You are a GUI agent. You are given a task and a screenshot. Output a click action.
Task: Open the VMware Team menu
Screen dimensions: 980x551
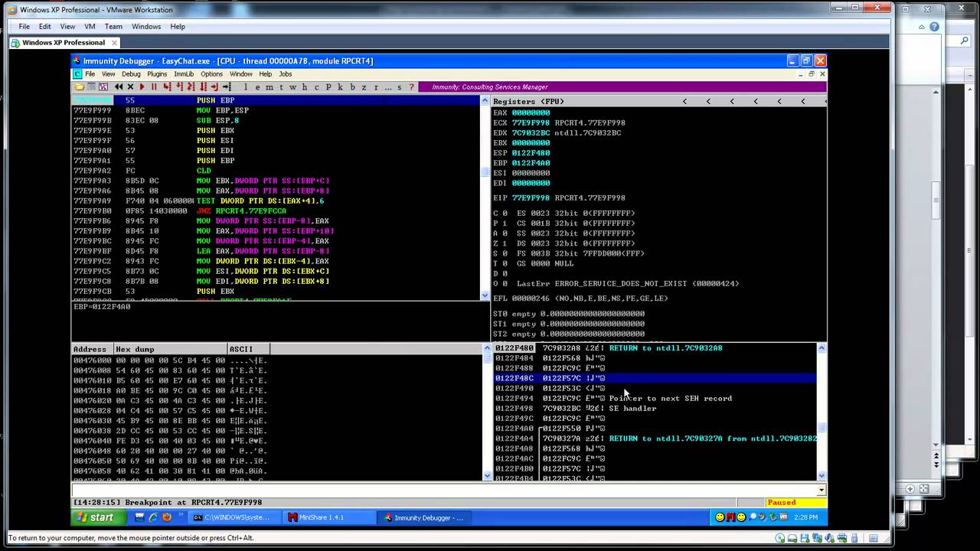click(113, 27)
